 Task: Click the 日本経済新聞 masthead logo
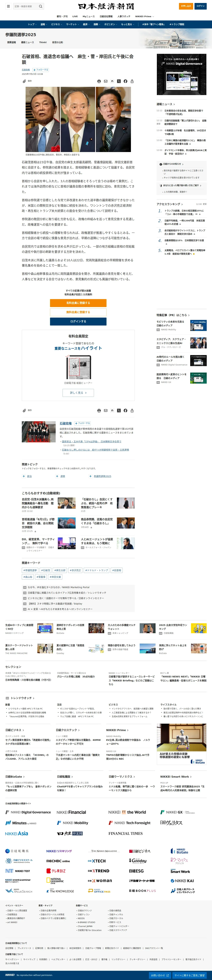[106, 6]
